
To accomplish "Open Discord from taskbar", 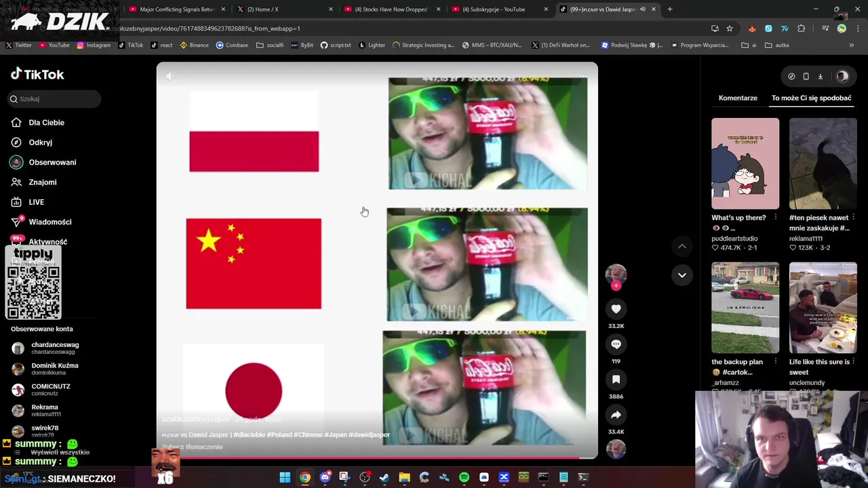I will [325, 477].
